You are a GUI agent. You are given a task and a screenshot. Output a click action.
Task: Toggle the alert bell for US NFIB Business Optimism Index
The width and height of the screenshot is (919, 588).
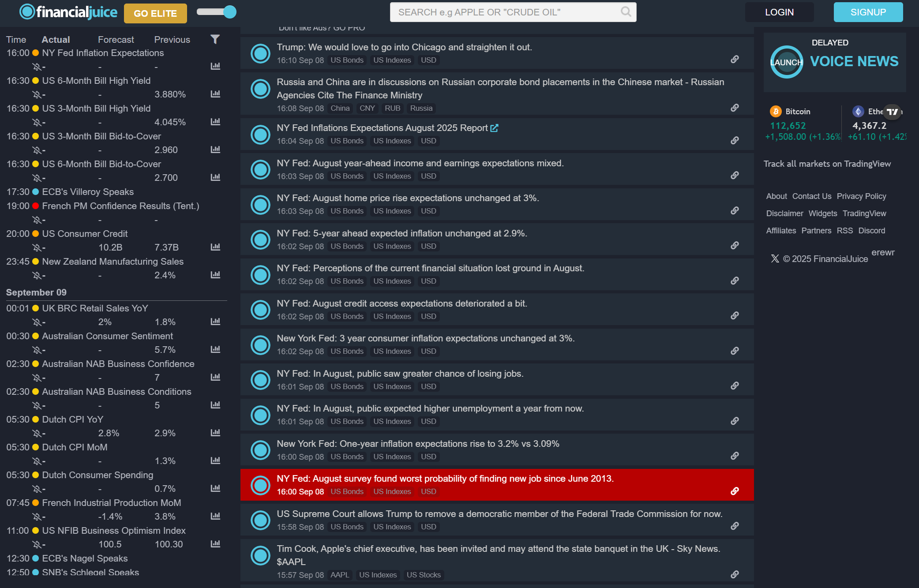37,544
